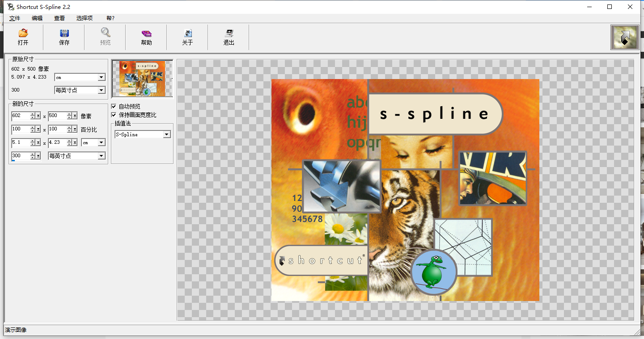Uncheck 保持画面宽度比 aspect ratio checkbox

coord(114,115)
